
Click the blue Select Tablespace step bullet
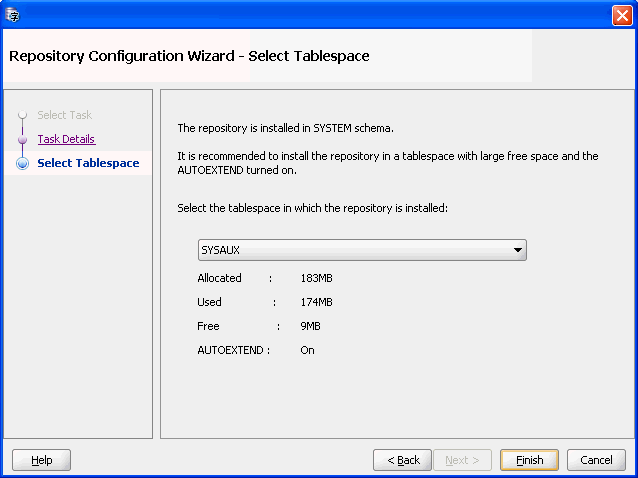tap(22, 163)
